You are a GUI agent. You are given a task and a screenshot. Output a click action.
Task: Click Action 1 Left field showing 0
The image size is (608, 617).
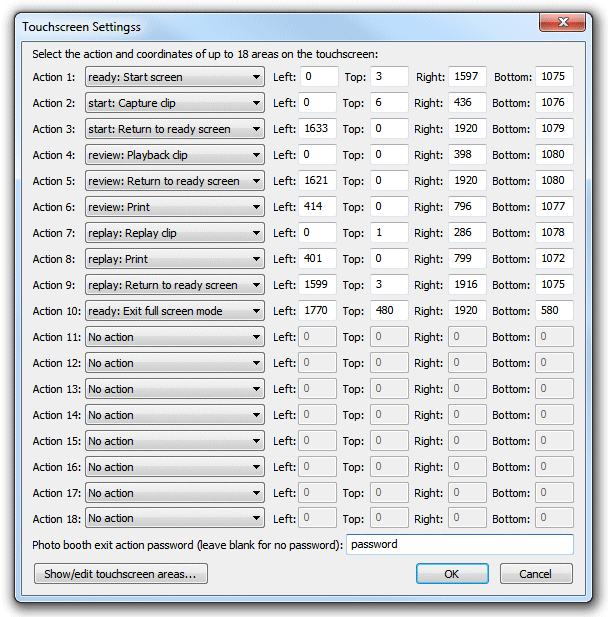click(319, 76)
